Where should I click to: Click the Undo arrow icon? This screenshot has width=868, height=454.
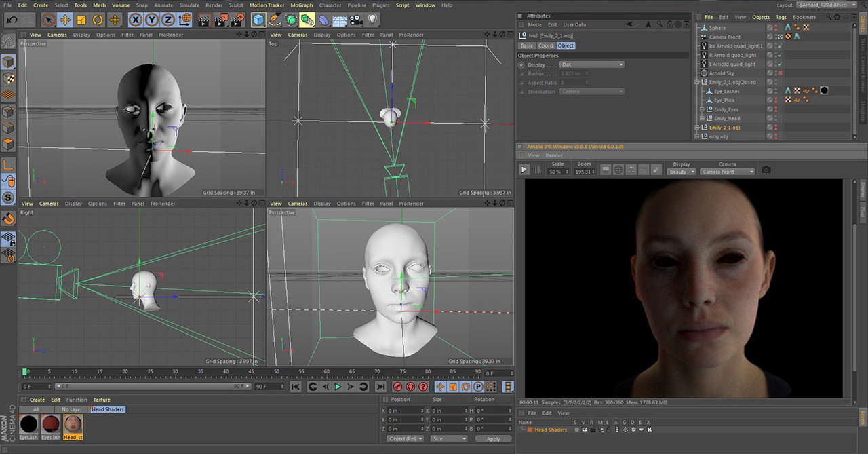click(12, 20)
